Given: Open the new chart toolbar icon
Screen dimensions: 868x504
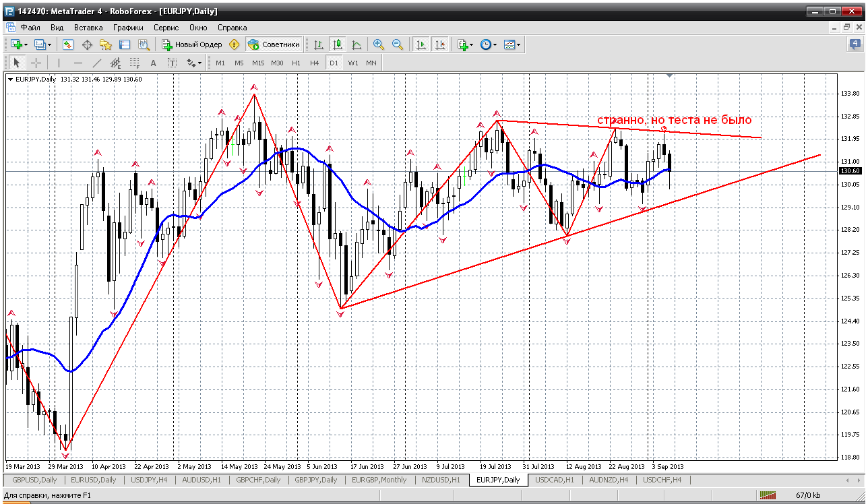Looking at the screenshot, I should 16,44.
